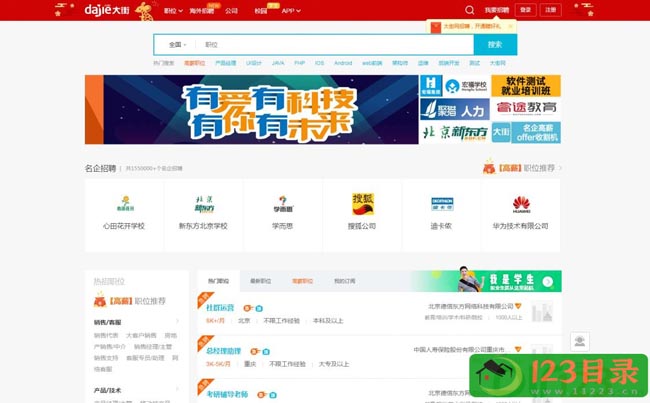Switch to the 最新职位 tab

(261, 281)
